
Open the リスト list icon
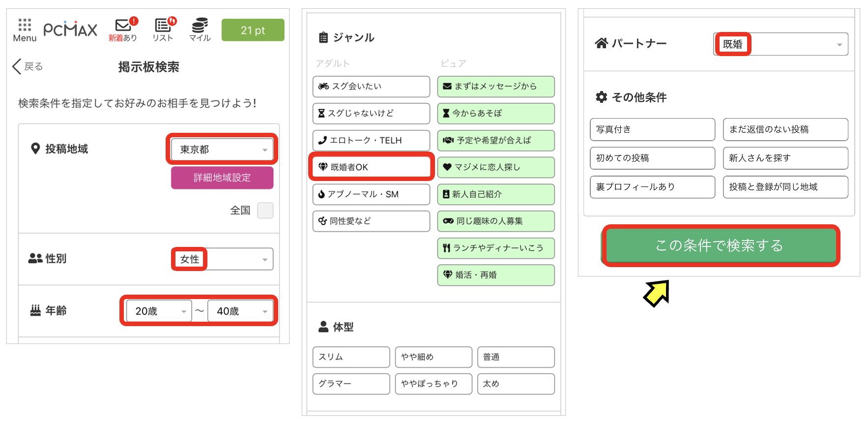point(163,30)
